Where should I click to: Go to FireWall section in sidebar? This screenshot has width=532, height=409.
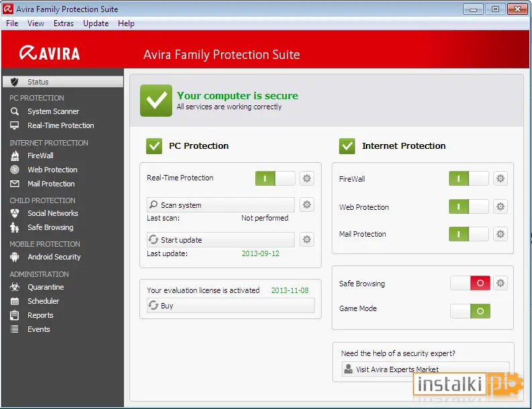tap(40, 156)
